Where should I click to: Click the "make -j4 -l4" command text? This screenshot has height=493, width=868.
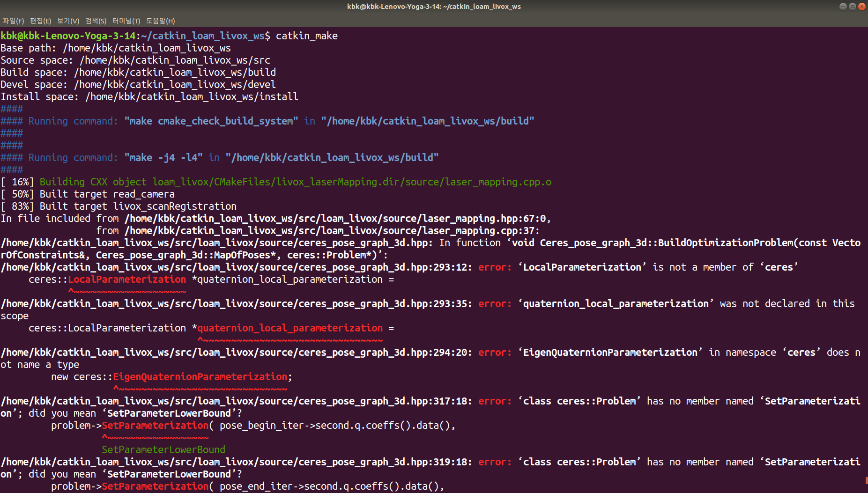click(163, 158)
